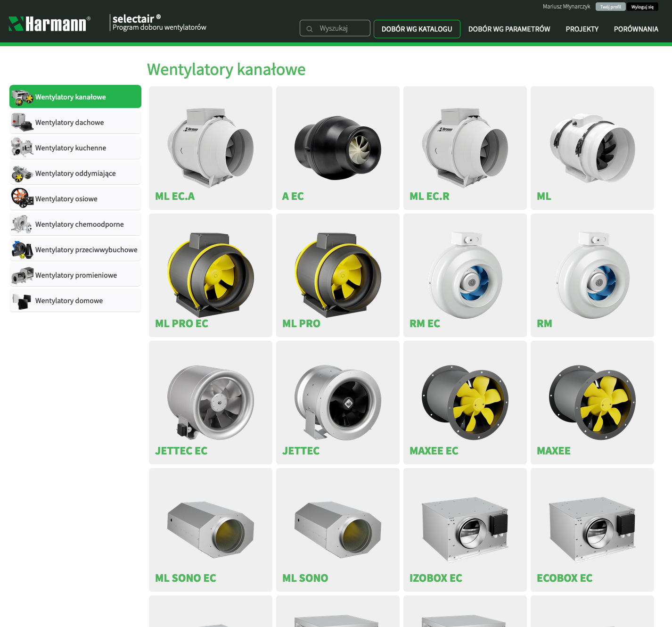
Task: Open Wentylatory przeciwwybuchowe menu label
Action: tap(86, 250)
